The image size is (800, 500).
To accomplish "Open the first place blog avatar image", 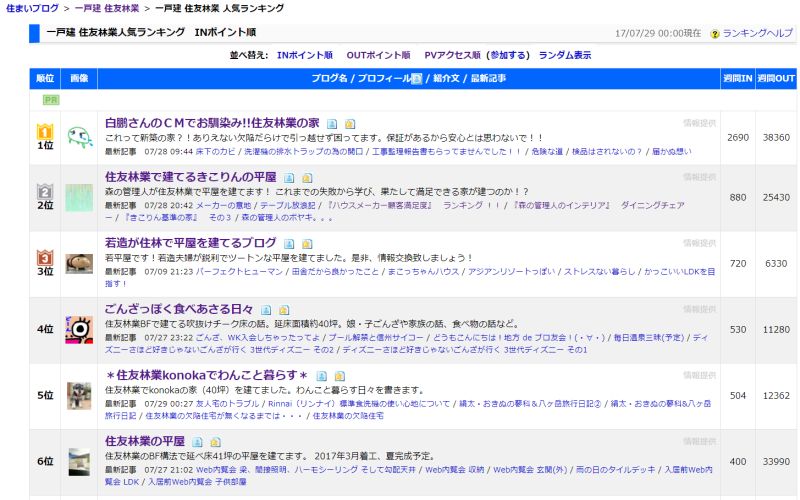I will coord(80,138).
